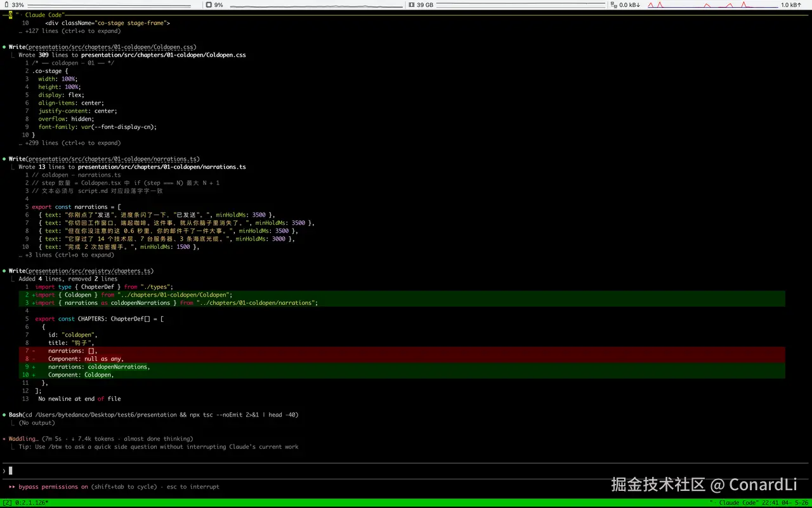Image resolution: width=812 pixels, height=508 pixels.
Task: Click the removed 'Component: null as any,' line
Action: point(402,359)
